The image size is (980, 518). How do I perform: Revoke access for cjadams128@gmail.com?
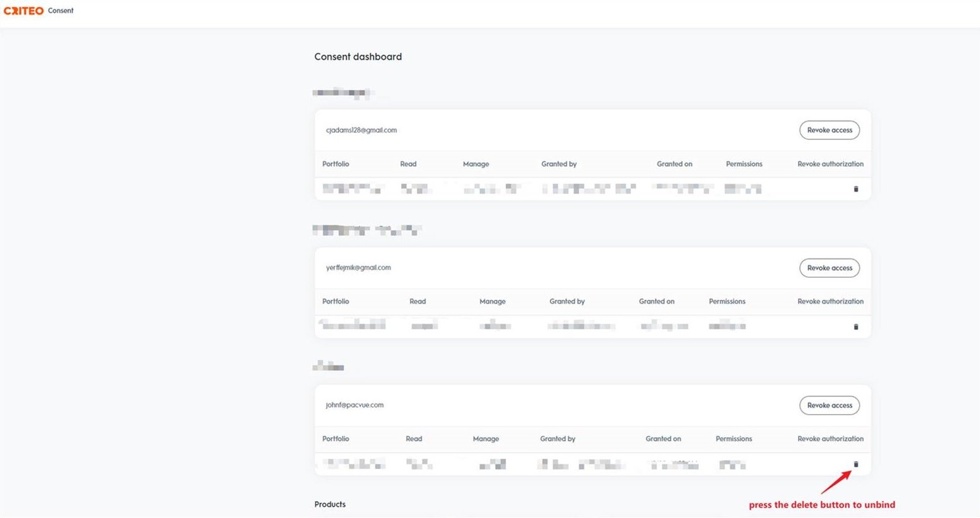point(829,130)
